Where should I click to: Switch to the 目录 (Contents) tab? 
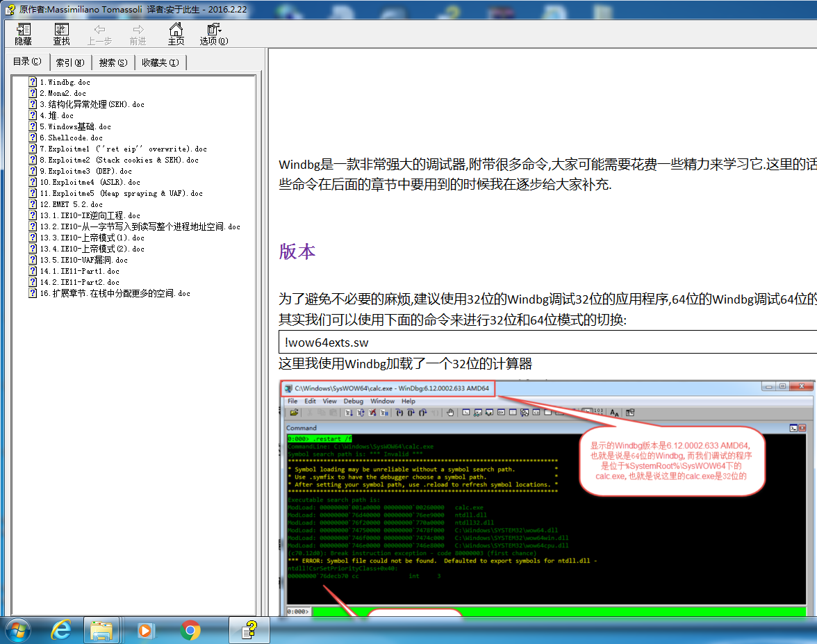[x=28, y=61]
